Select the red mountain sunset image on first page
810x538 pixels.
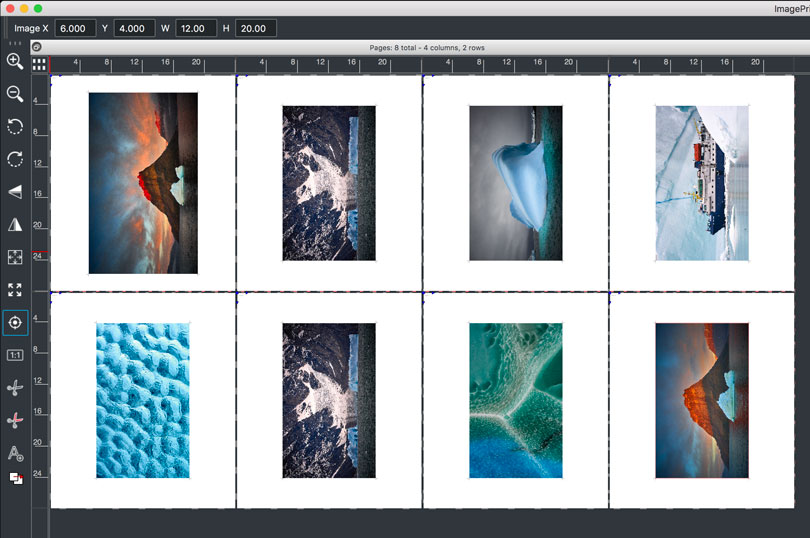[x=143, y=183]
